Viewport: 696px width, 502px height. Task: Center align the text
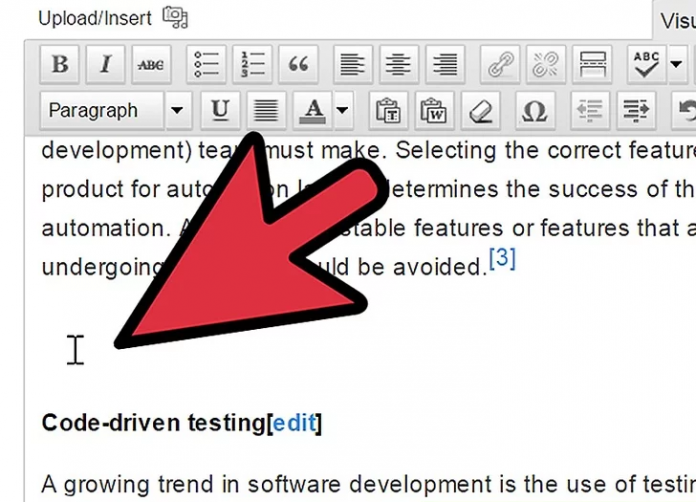coord(399,65)
